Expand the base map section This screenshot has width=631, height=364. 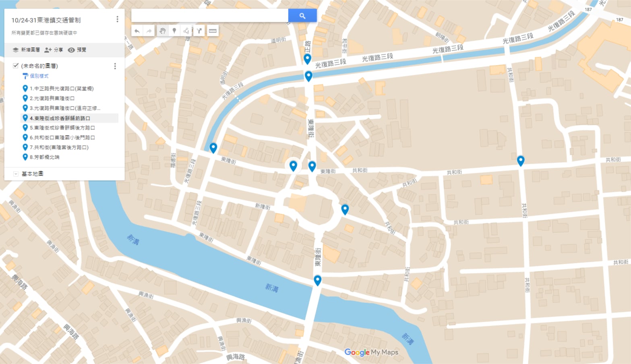[x=16, y=174]
